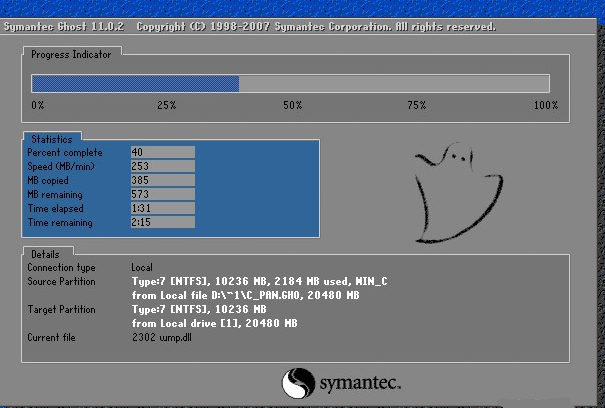
Task: Click the filled blue part of progress bar
Action: coord(135,84)
